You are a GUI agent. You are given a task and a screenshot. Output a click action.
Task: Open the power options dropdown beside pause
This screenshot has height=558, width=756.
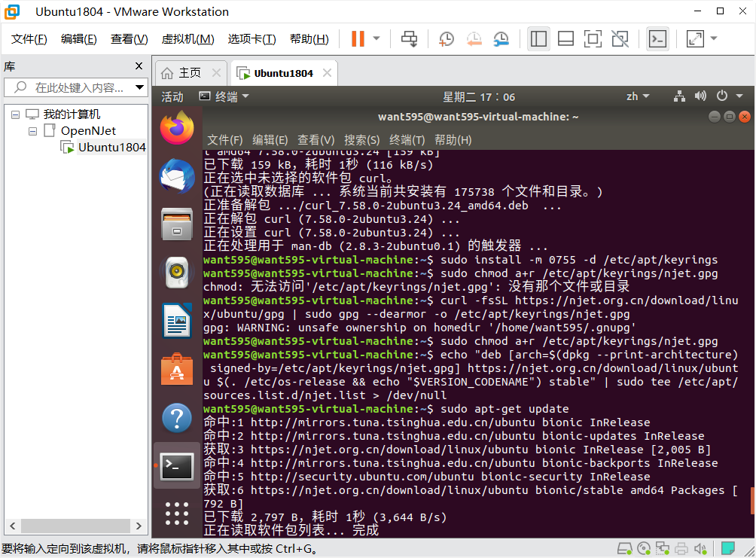(x=376, y=38)
